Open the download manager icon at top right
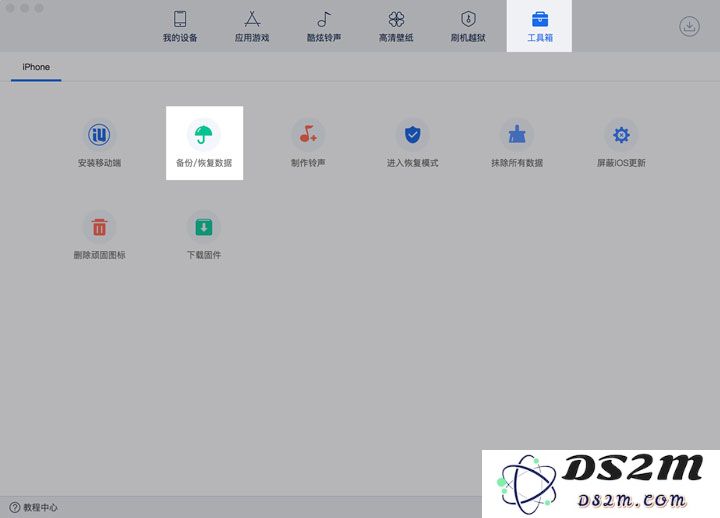 click(689, 26)
